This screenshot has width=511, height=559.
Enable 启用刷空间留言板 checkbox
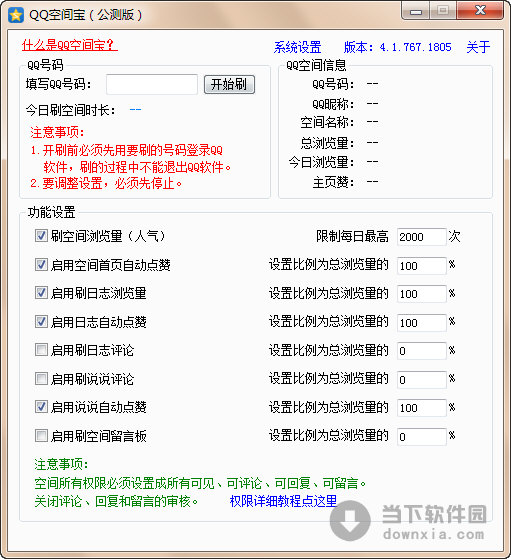41,436
